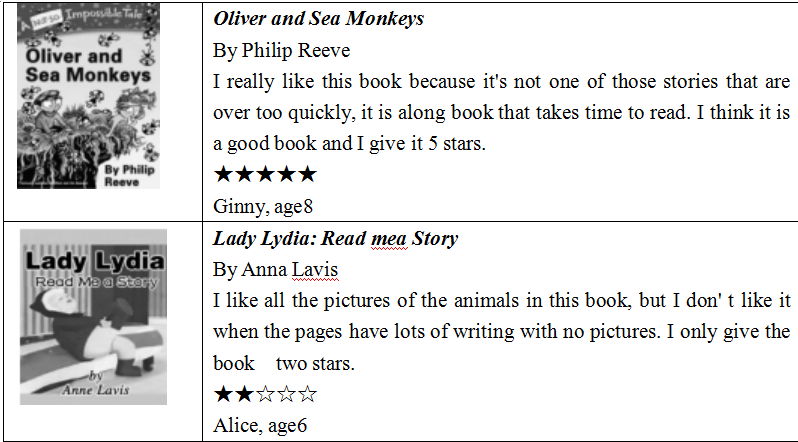Click the text 'Ginny, age8'
798x442 pixels.
click(x=263, y=207)
